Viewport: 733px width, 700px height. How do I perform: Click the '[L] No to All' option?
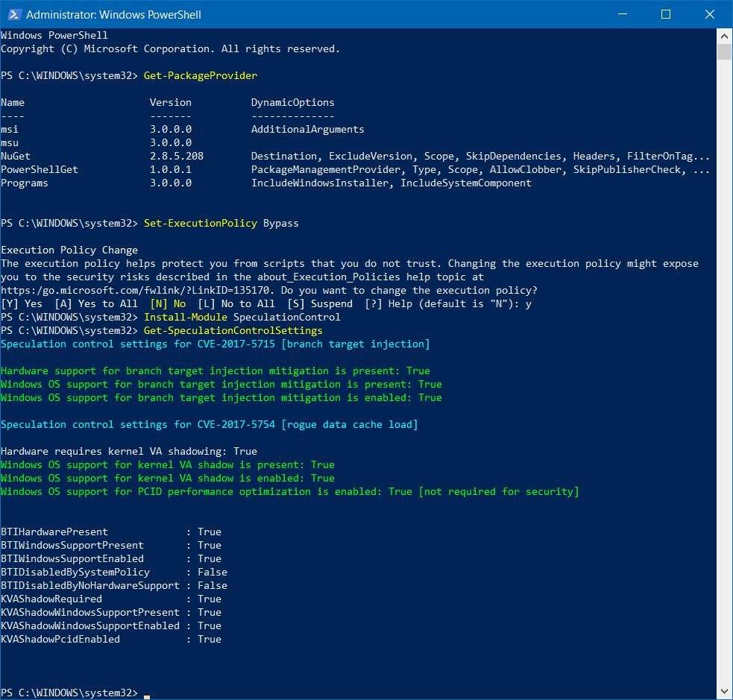[236, 303]
